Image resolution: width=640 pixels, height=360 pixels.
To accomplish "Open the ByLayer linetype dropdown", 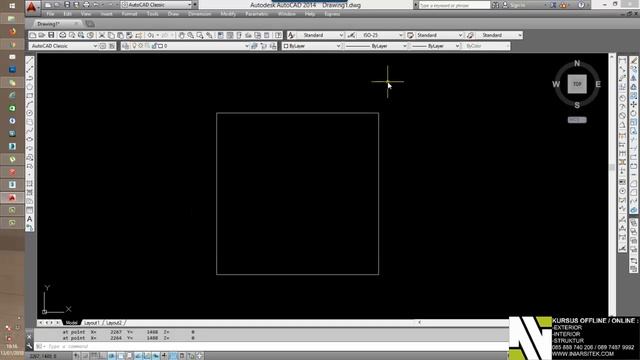I will [x=376, y=46].
